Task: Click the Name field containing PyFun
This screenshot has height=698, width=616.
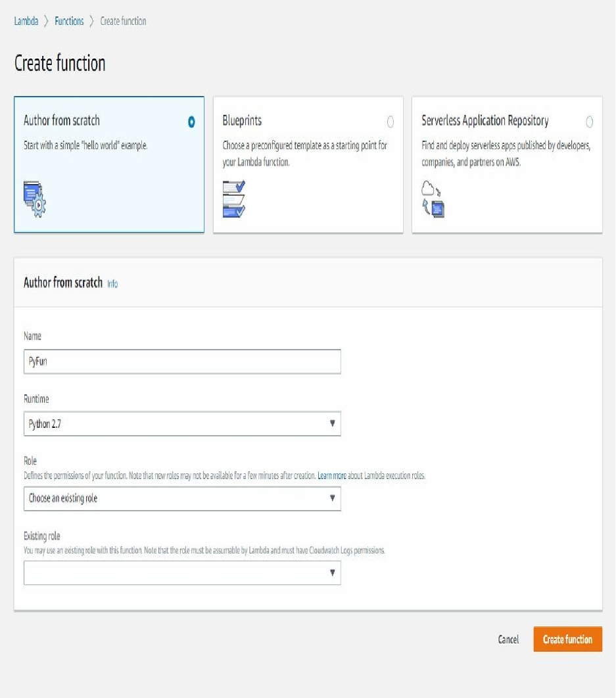Action: (182, 361)
